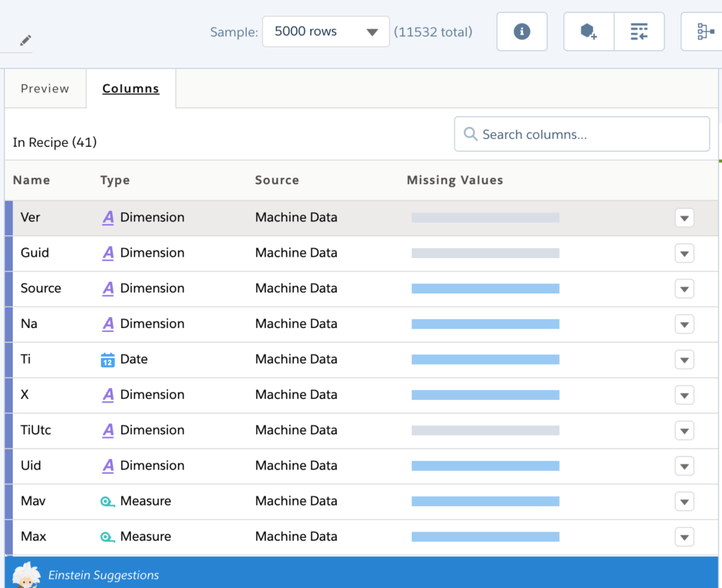Screen dimensions: 722x588
Task: Select the Columns tab
Action: 130,88
